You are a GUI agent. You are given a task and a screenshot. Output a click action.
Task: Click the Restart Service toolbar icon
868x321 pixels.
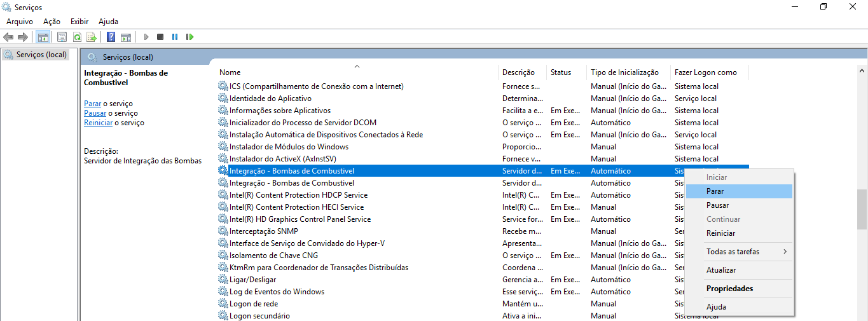point(189,37)
